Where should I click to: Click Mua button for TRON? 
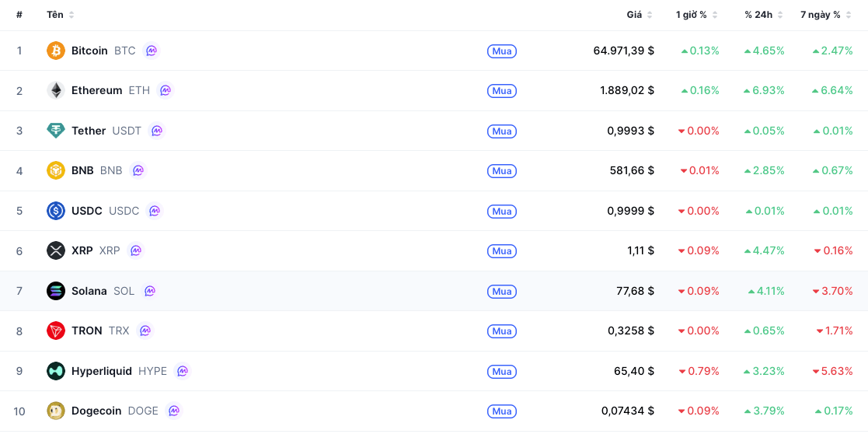[501, 331]
